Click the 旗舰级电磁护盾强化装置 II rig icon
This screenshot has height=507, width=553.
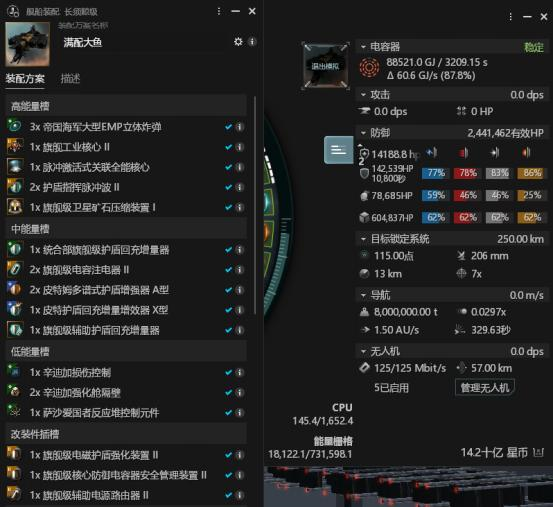[x=14, y=454]
